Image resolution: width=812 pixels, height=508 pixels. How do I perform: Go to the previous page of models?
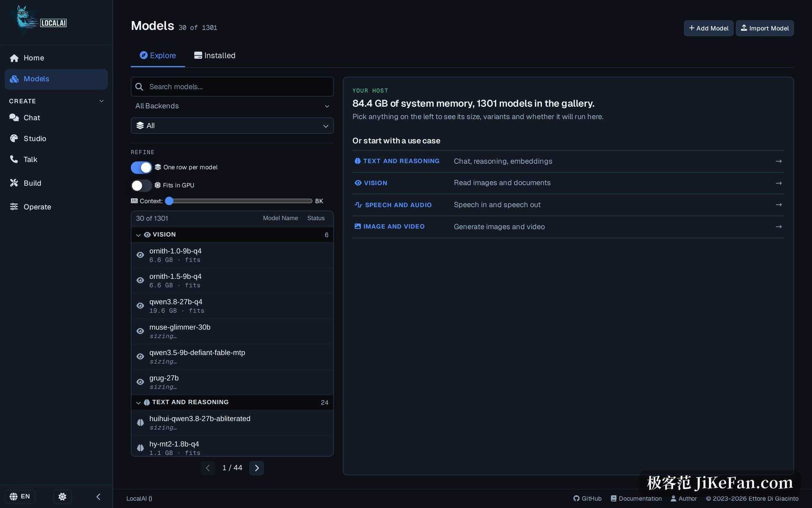pyautogui.click(x=208, y=468)
